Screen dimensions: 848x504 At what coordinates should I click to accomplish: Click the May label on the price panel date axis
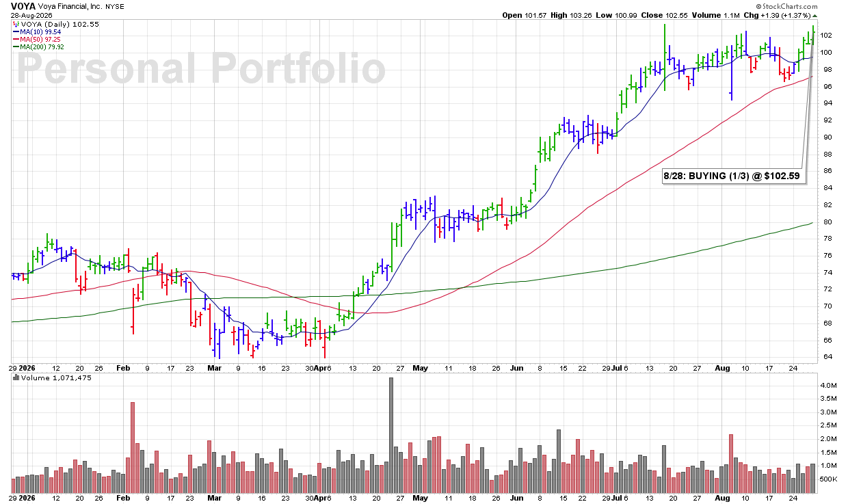point(420,367)
